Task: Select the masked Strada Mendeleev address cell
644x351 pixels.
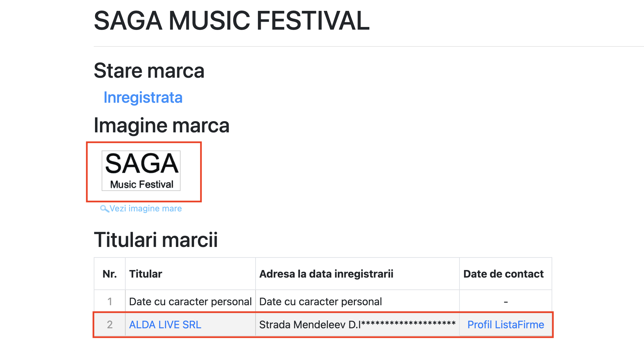Action: [358, 325]
